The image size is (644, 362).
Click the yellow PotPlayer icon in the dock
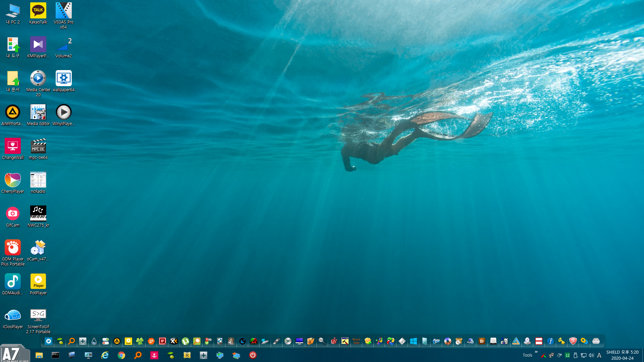tap(128, 341)
